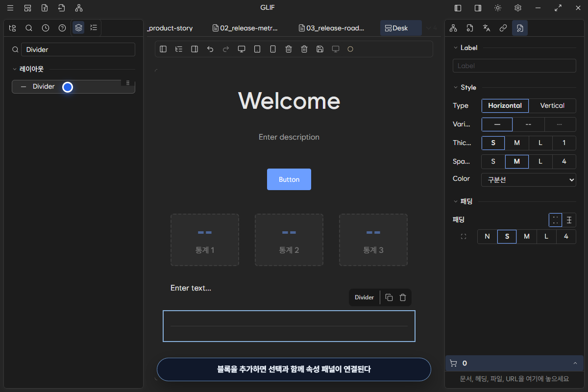Click the Enter description placeholder text
This screenshot has height=392, width=588.
click(289, 137)
